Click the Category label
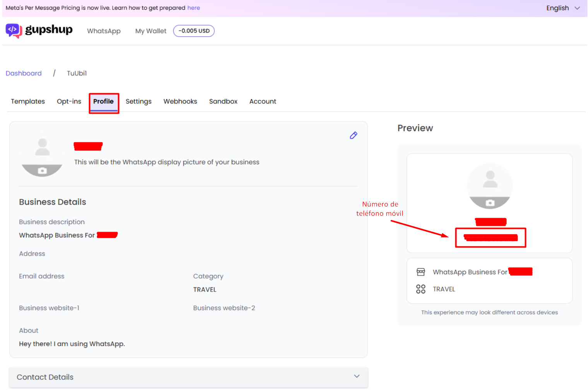The image size is (588, 391). tap(208, 276)
